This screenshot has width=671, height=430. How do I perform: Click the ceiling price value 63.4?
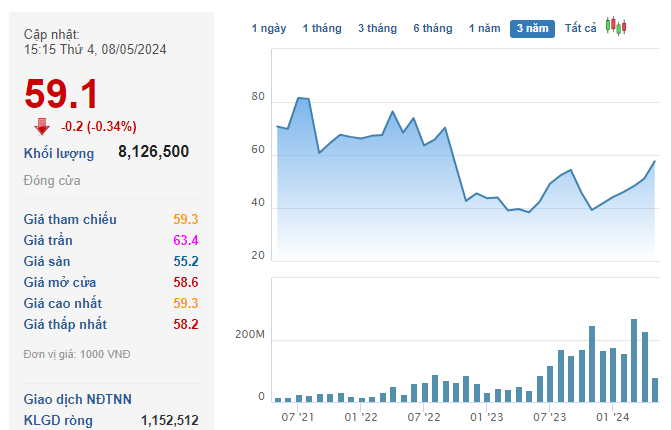click(x=185, y=240)
